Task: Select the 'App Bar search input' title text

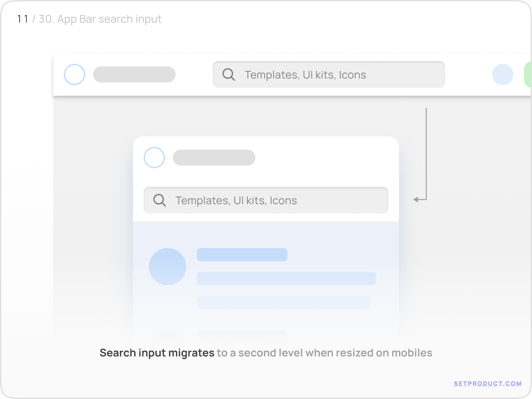Action: (x=110, y=19)
